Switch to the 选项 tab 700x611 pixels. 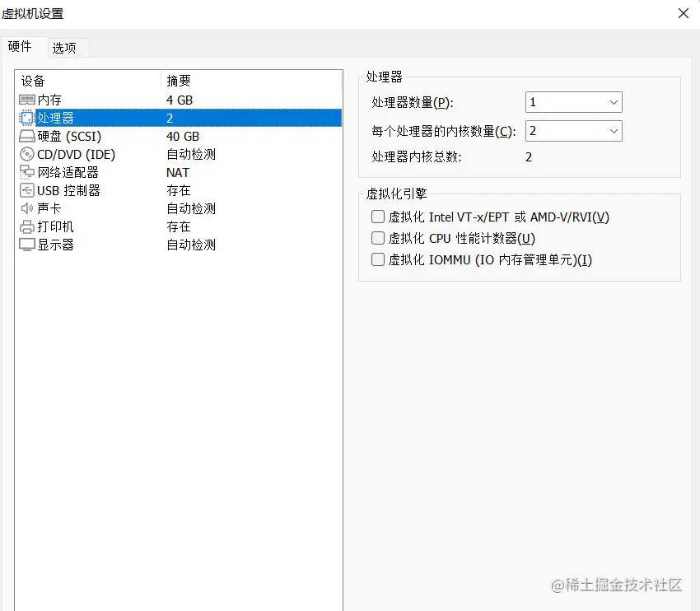click(x=65, y=48)
